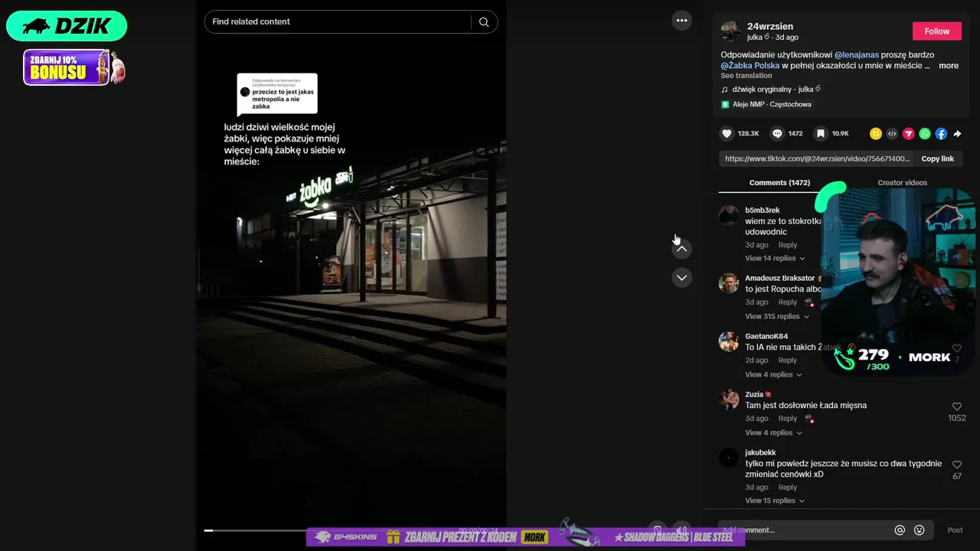Screen dimensions: 980x551
Task: Click the Zgarnij 10% Bonusu banner
Action: pos(73,67)
